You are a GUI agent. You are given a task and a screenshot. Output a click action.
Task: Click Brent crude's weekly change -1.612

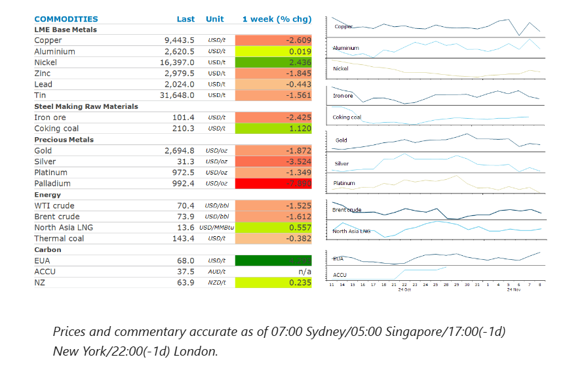coord(273,217)
